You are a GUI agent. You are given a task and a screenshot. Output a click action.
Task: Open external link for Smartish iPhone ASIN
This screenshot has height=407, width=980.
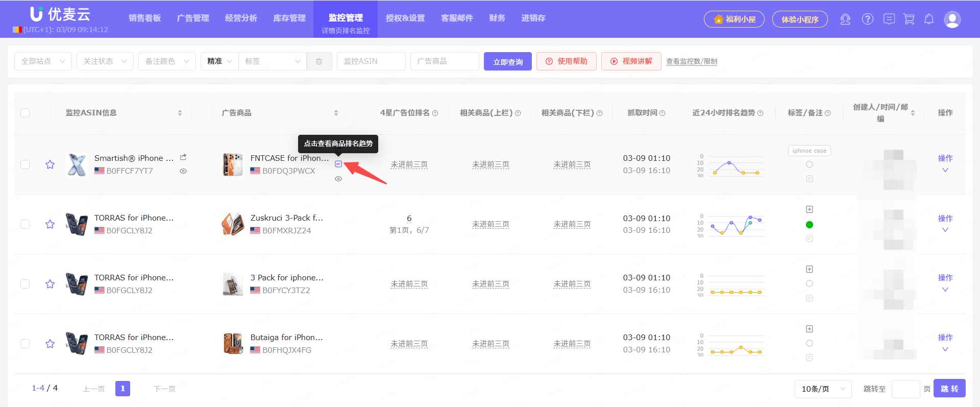coord(183,157)
